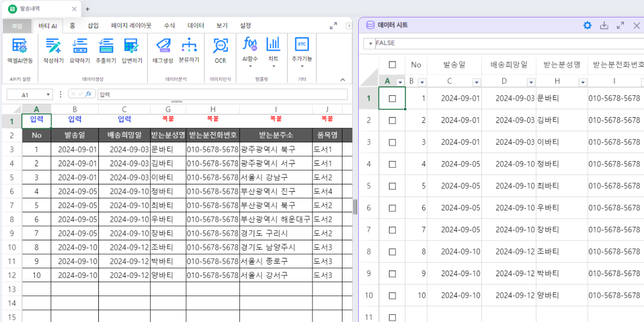Switch to the 데이터 ribbon tab

coord(195,25)
